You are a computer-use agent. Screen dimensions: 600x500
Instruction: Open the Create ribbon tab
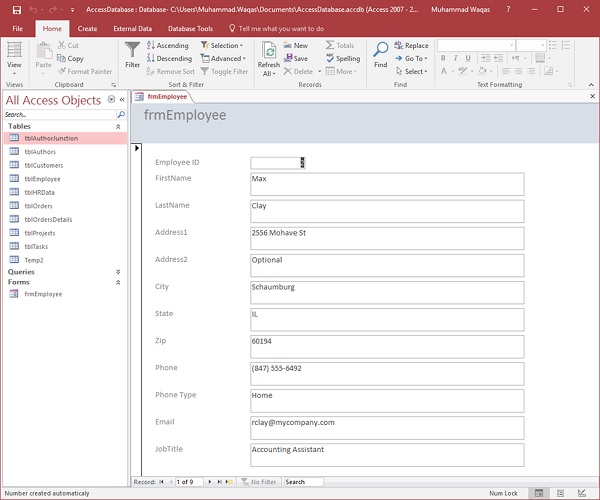click(87, 29)
